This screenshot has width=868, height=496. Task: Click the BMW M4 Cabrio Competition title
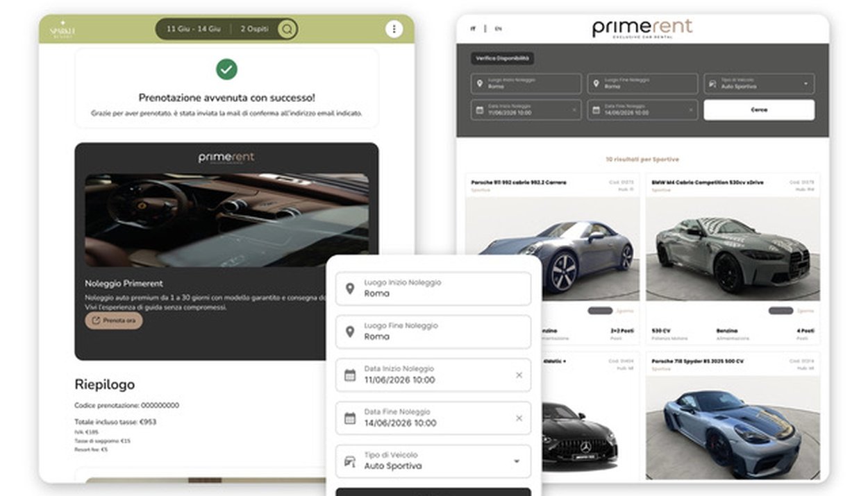coord(708,182)
